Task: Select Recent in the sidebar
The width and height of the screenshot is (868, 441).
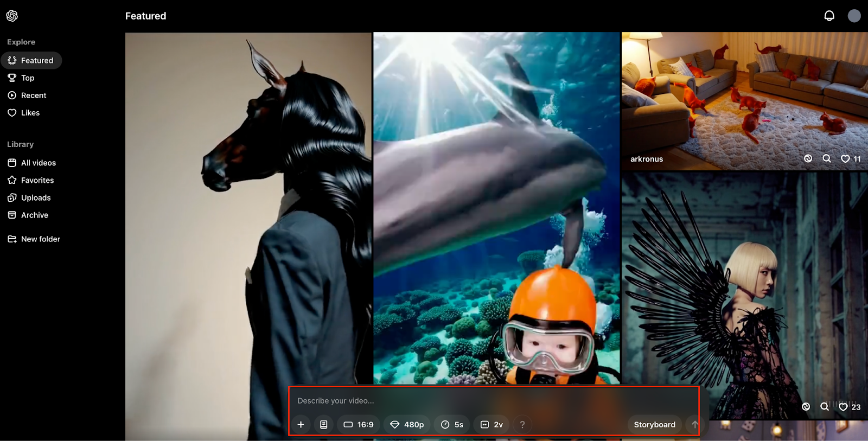Action: tap(34, 95)
